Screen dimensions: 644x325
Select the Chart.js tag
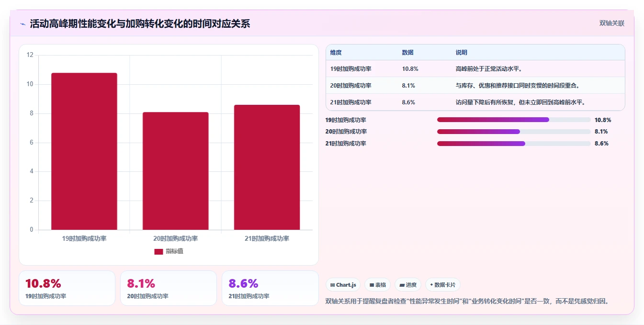pos(343,285)
